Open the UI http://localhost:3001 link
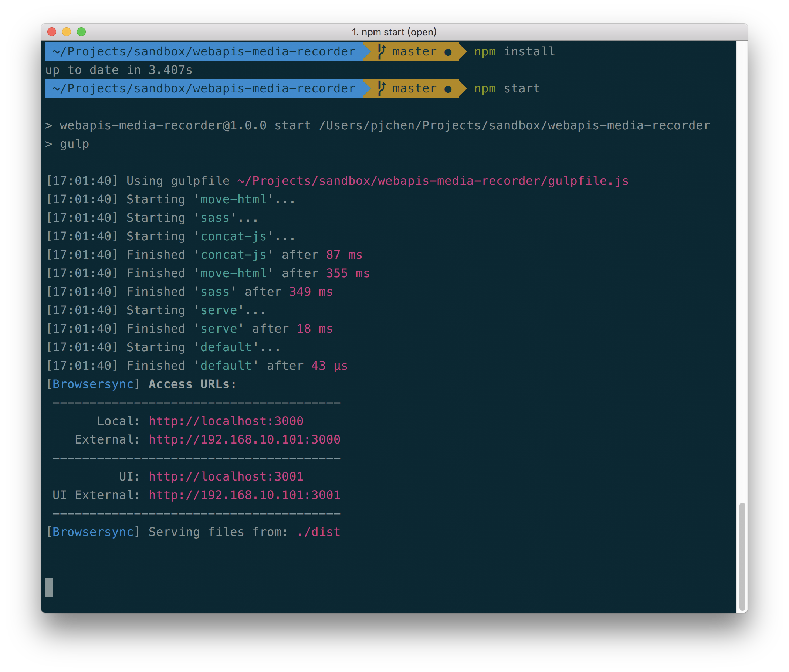789x672 pixels. tap(226, 476)
